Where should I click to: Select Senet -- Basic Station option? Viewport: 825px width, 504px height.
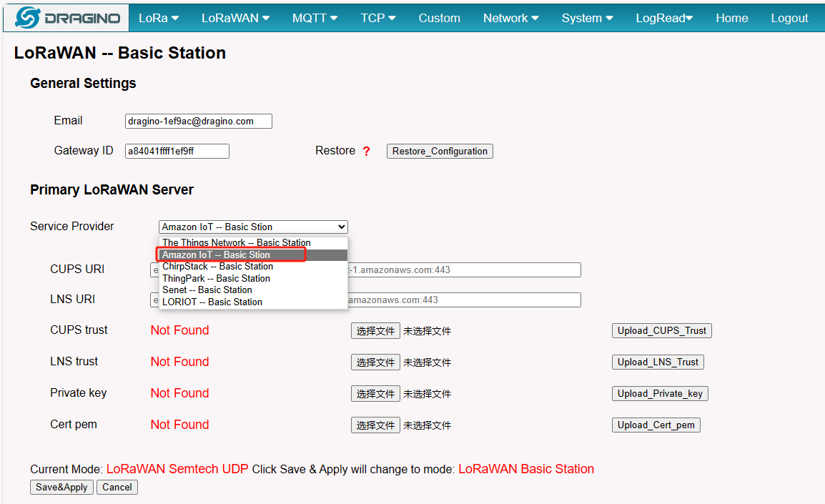coord(253,290)
